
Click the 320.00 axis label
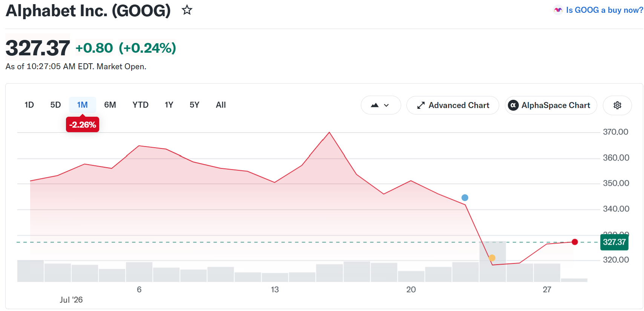[616, 260]
